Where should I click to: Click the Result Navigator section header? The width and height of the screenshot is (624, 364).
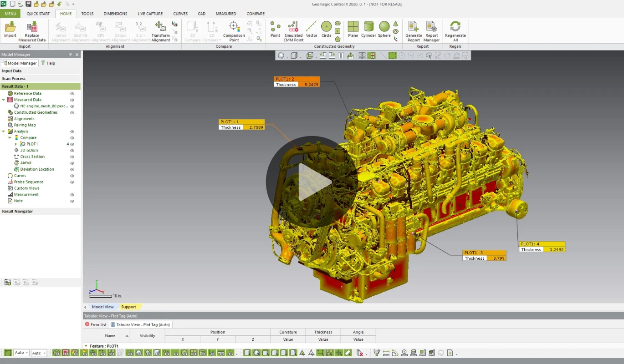point(40,211)
